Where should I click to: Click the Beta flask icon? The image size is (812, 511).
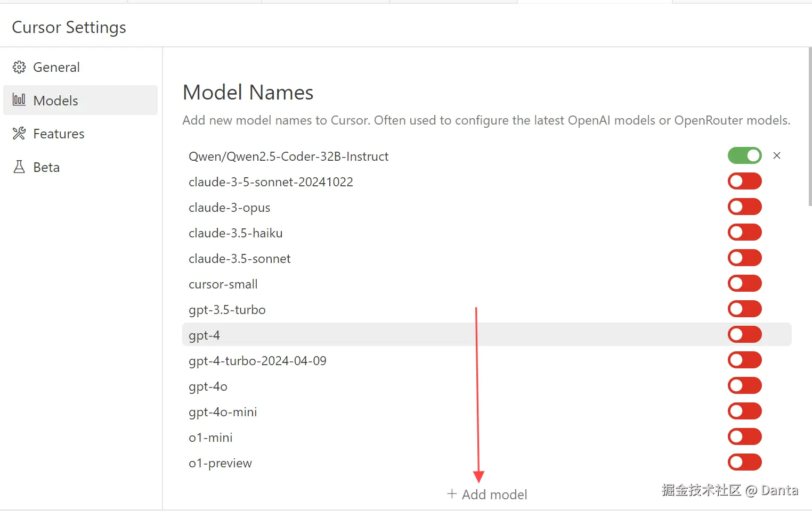click(x=19, y=167)
